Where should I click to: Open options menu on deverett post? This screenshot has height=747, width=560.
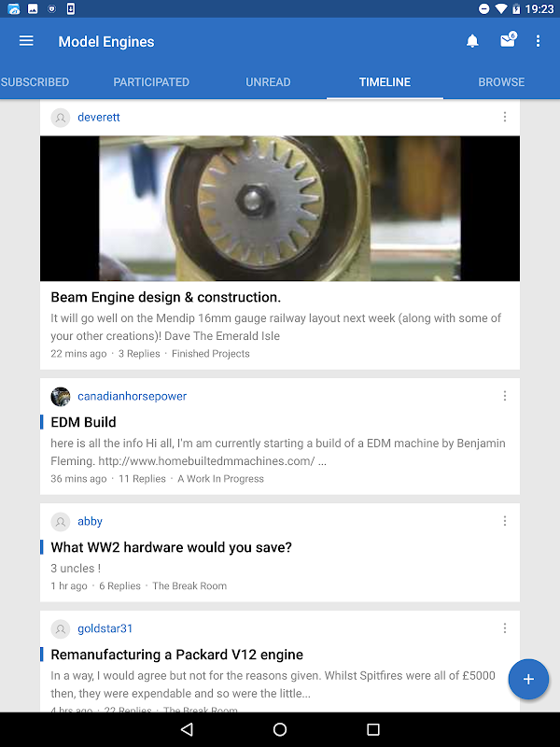coord(505,118)
